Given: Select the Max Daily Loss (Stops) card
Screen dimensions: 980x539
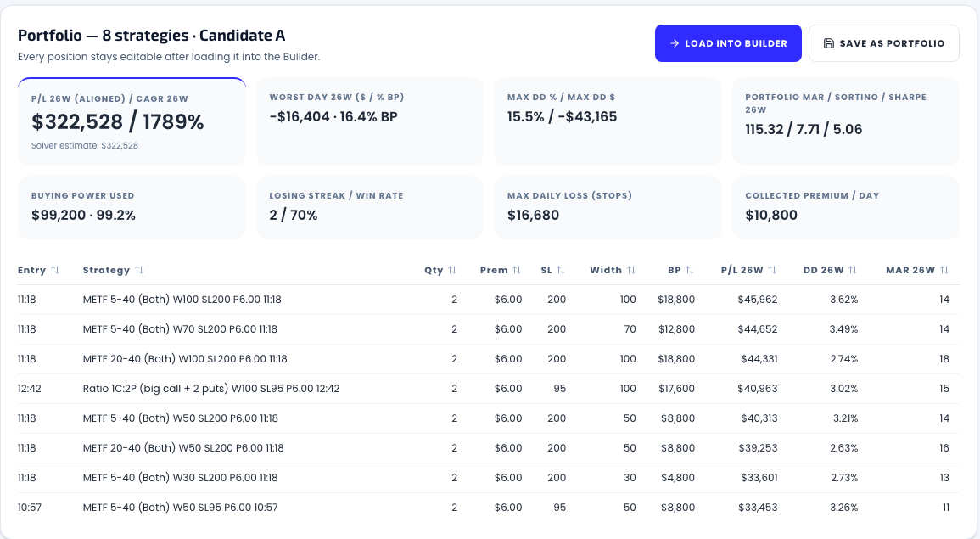Looking at the screenshot, I should pos(608,208).
